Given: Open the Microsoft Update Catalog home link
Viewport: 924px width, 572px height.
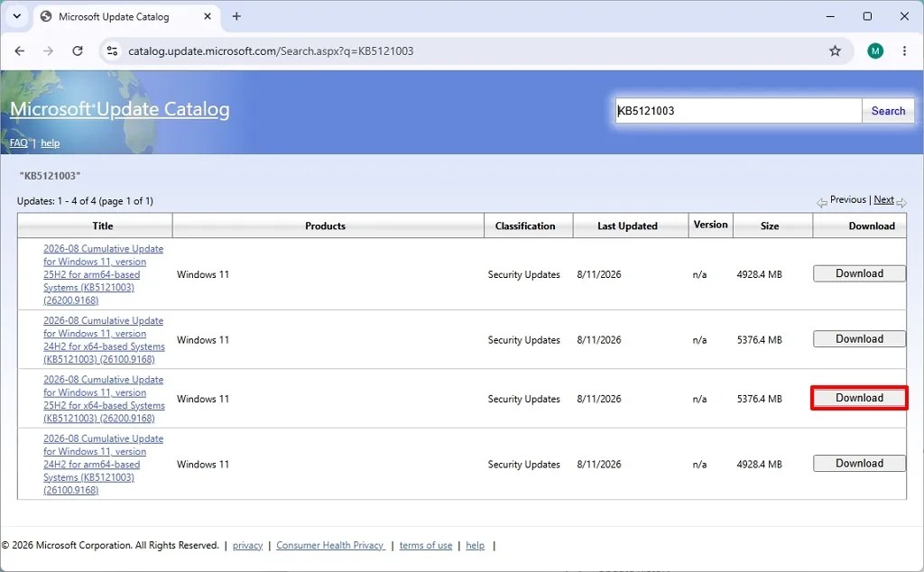Looking at the screenshot, I should click(x=120, y=109).
